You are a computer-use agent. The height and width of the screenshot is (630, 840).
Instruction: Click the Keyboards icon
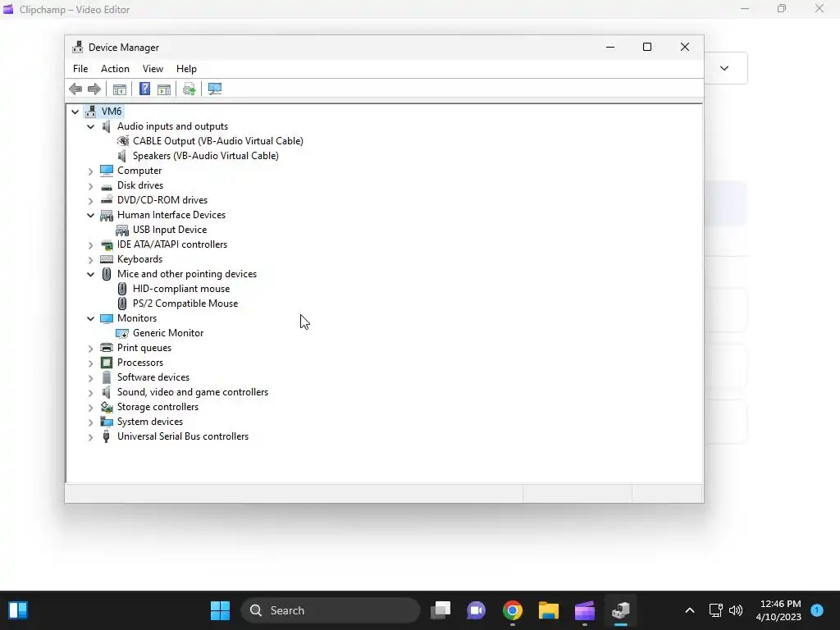click(x=107, y=259)
